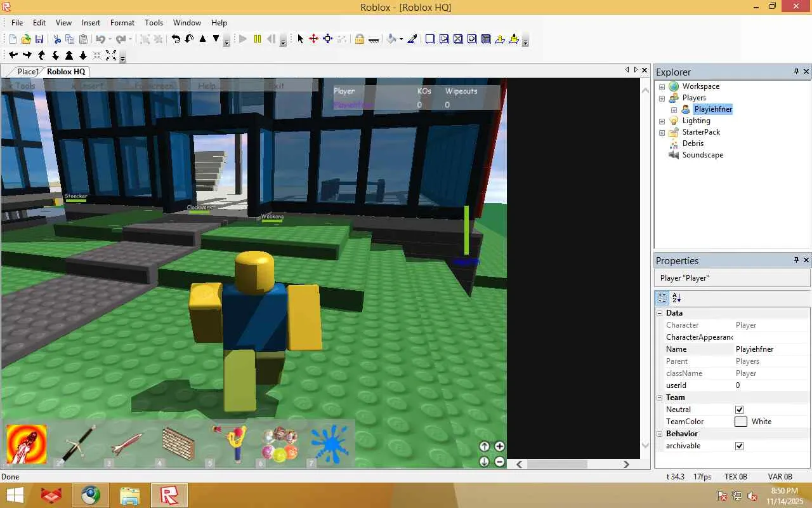Image resolution: width=812 pixels, height=508 pixels.
Task: Click the TeamColor white swatch
Action: click(x=741, y=422)
